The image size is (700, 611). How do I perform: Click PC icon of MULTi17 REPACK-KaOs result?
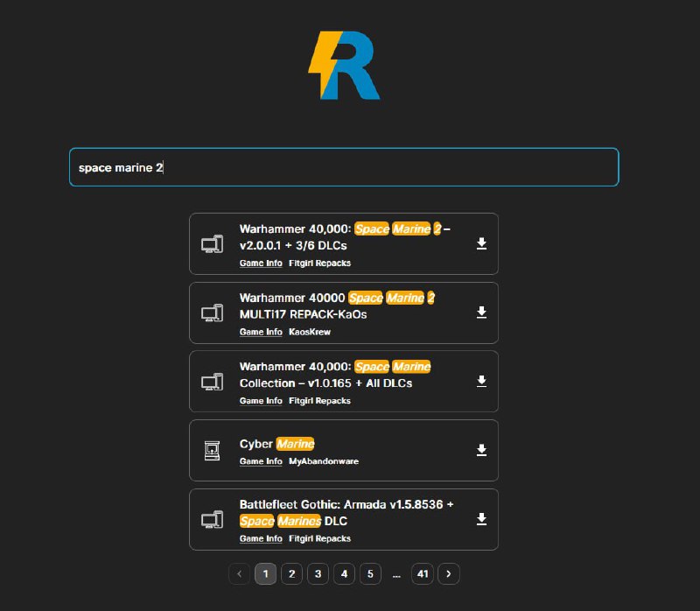point(212,313)
